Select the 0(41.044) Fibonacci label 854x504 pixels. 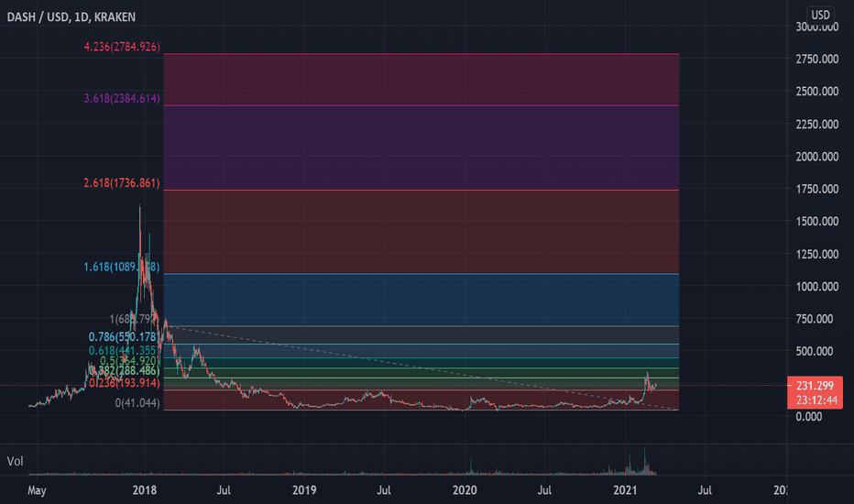tap(137, 403)
